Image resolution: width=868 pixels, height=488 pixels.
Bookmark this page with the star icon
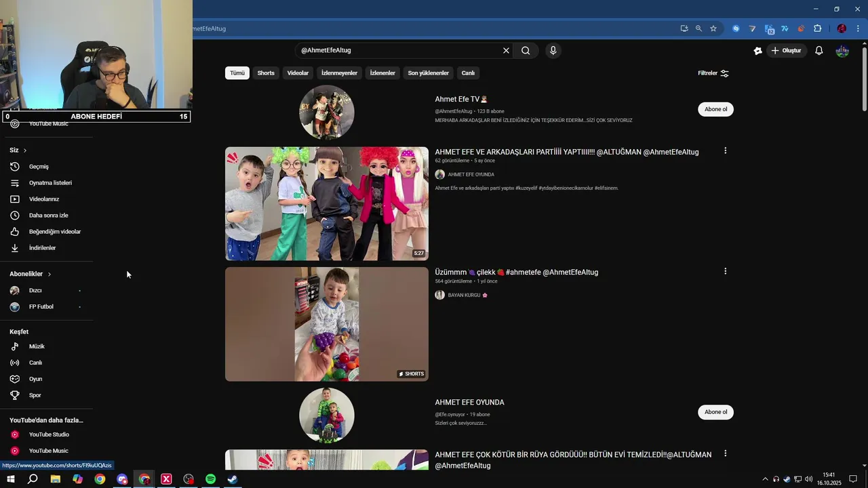(713, 28)
